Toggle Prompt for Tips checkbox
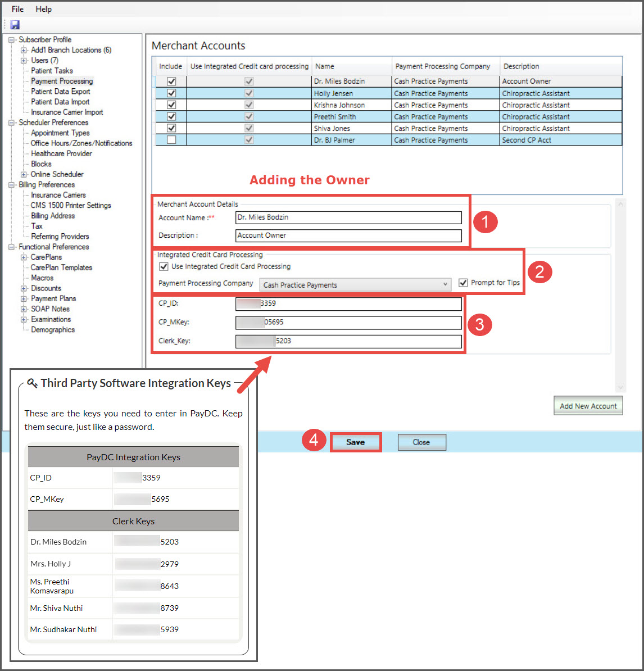This screenshot has width=644, height=671. point(463,283)
